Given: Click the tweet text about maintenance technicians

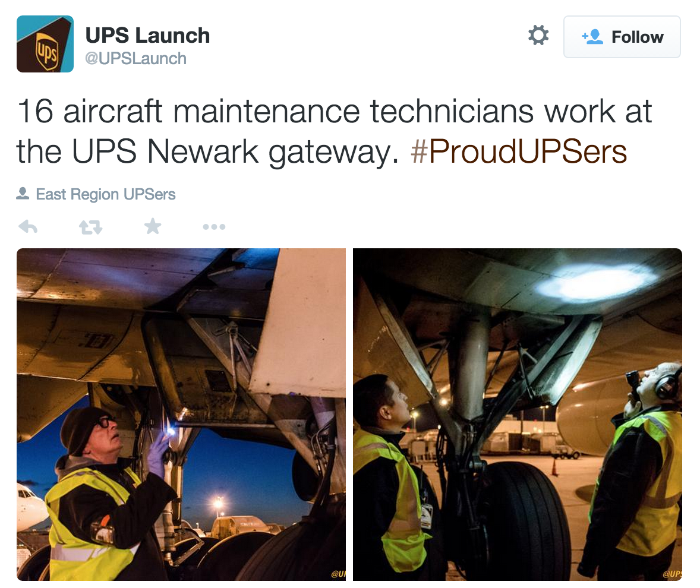Looking at the screenshot, I should [x=335, y=132].
